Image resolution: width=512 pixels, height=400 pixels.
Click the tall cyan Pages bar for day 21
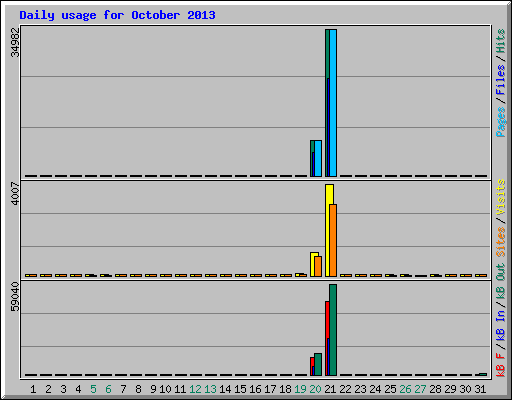333,103
